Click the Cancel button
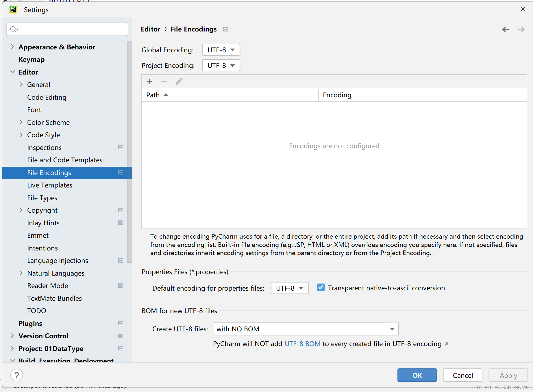 click(463, 375)
